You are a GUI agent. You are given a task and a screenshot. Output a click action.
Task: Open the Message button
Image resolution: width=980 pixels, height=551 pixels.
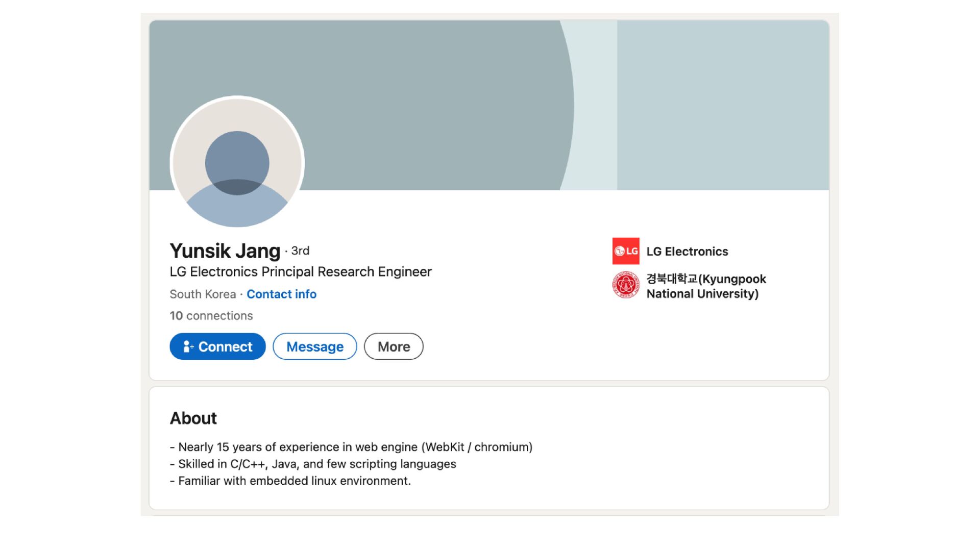click(x=315, y=346)
